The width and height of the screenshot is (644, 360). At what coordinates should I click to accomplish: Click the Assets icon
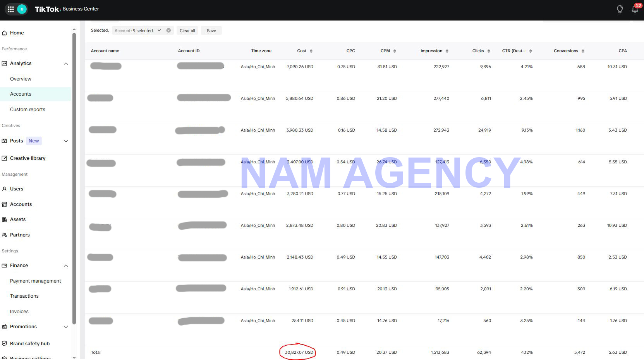[x=4, y=219]
